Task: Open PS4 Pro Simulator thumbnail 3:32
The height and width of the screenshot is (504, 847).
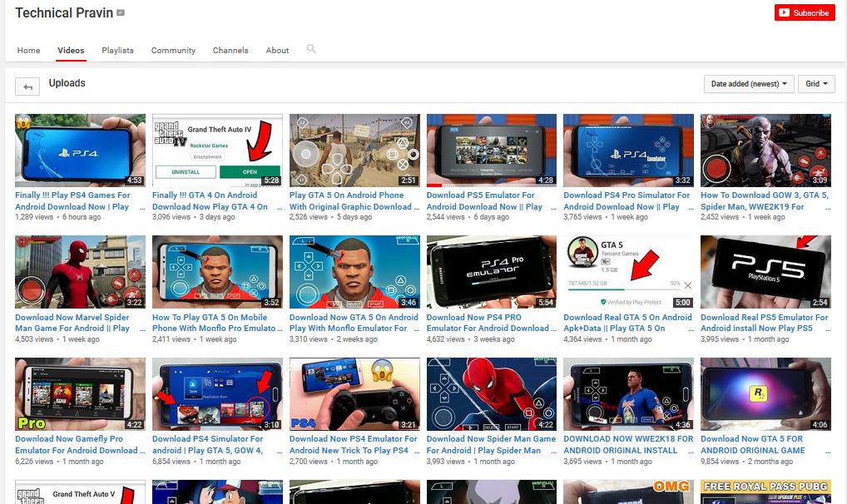Action: 628,151
